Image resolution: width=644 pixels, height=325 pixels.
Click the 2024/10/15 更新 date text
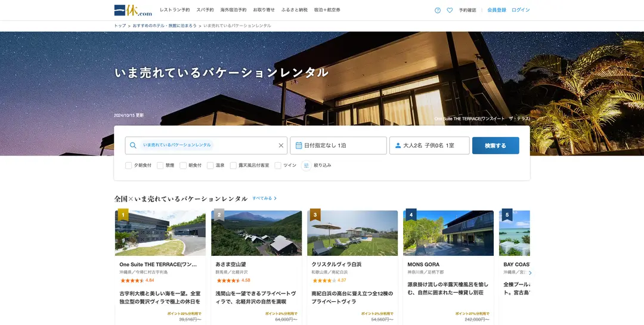tap(129, 116)
